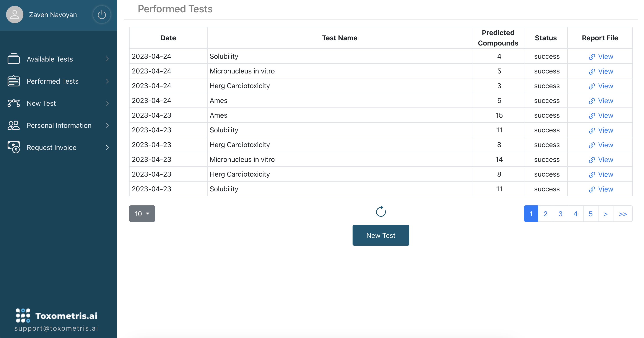This screenshot has width=644, height=338.
Task: Open Personal Information menu item
Action: pos(59,125)
